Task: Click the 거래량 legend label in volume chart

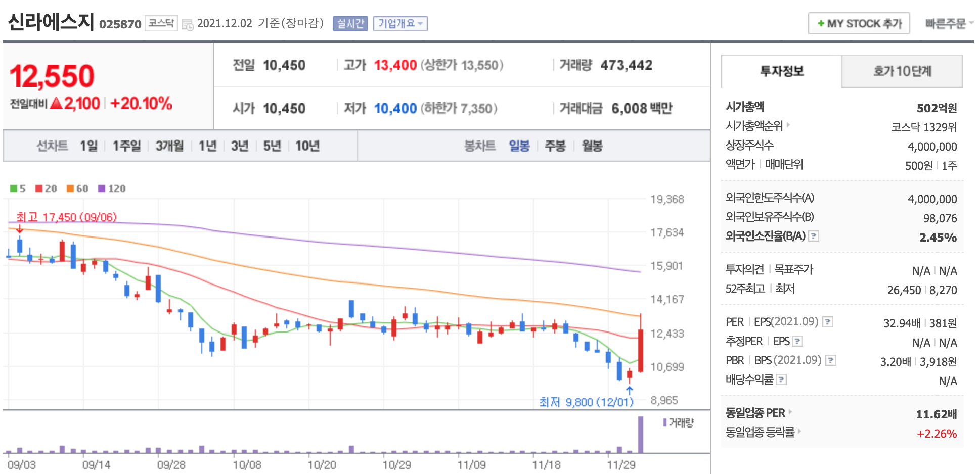Action: coord(679,422)
